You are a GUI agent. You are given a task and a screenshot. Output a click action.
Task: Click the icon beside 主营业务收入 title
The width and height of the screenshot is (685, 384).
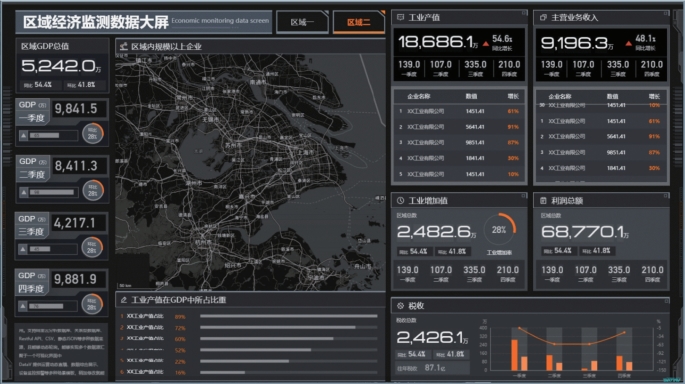(x=543, y=17)
